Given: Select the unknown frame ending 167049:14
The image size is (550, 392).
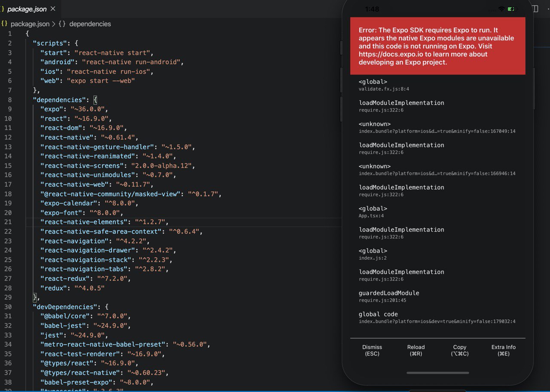Looking at the screenshot, I should 437,128.
